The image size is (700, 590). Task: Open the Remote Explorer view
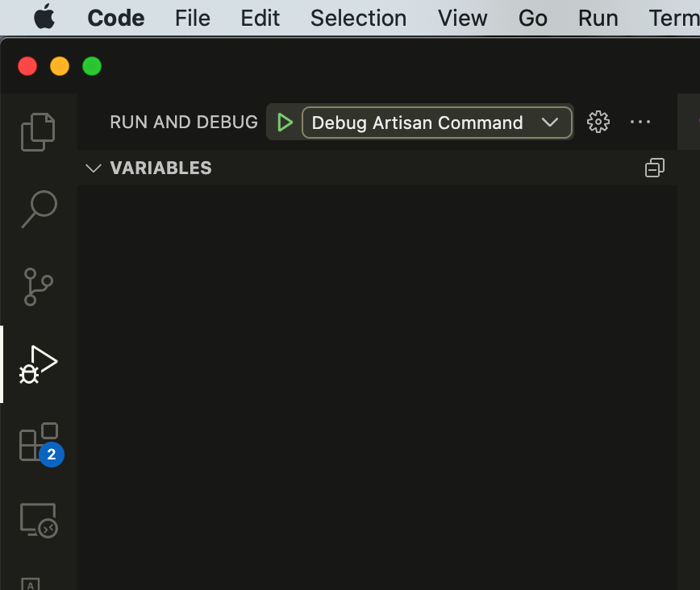pos(38,521)
